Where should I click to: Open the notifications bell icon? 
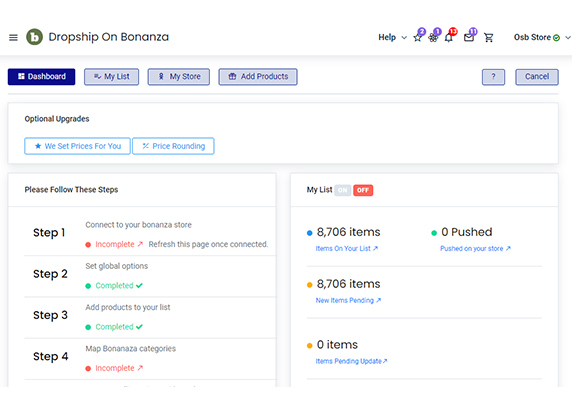pyautogui.click(x=449, y=38)
